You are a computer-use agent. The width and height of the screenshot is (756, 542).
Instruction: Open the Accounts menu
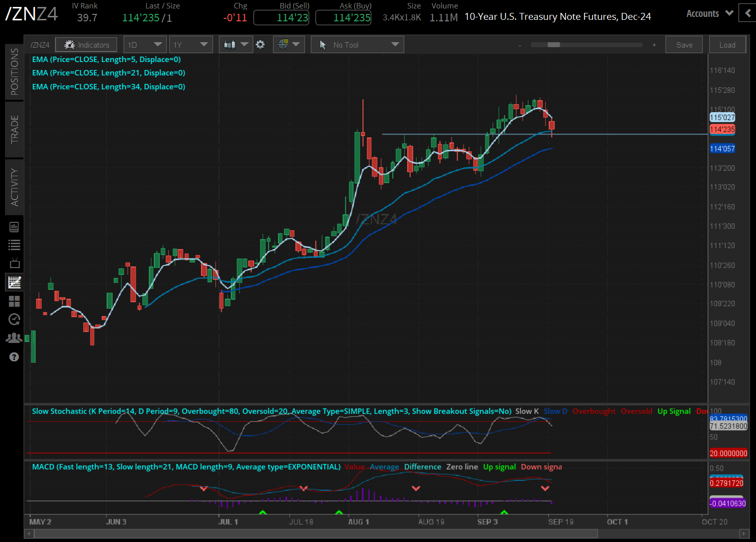pyautogui.click(x=709, y=13)
